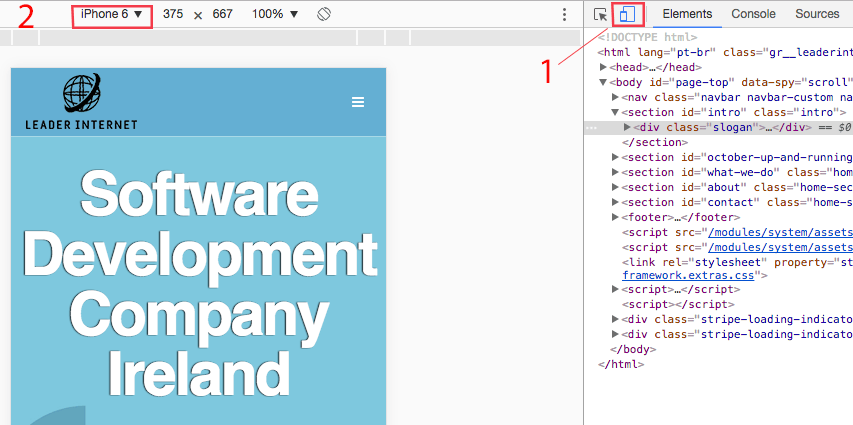Open the second /modules/system/assets script link
The height and width of the screenshot is (425, 853).
tap(780, 247)
